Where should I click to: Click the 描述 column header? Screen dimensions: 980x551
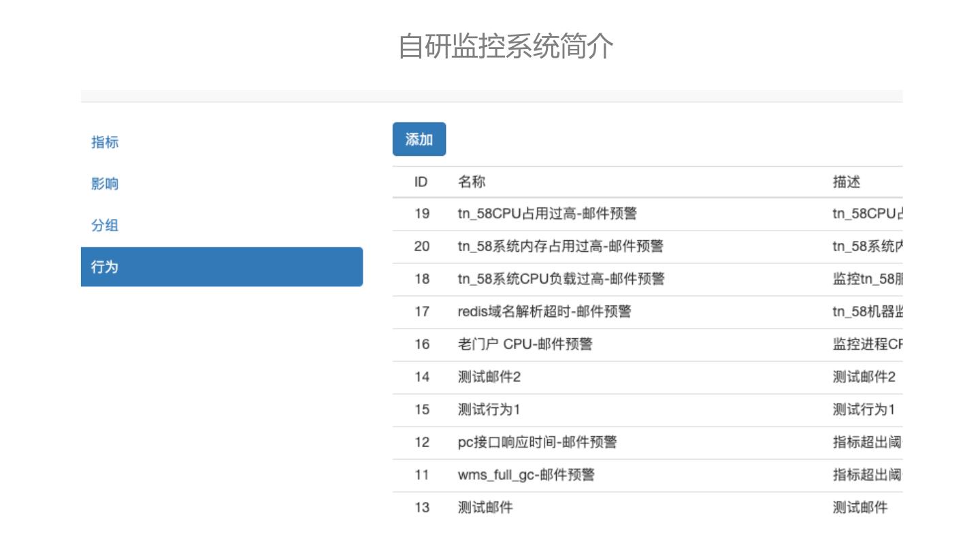tap(847, 182)
